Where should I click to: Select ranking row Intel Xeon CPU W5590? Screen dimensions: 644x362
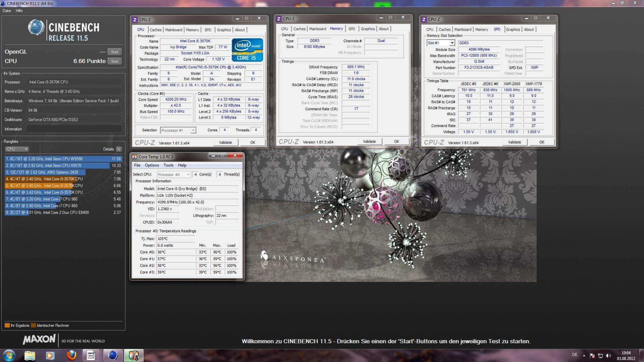(x=63, y=159)
